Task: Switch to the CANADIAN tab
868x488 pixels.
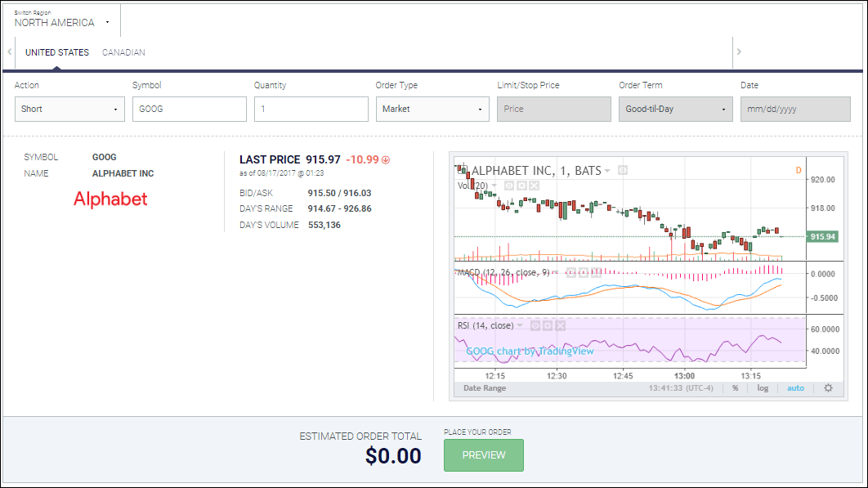Action: 123,52
